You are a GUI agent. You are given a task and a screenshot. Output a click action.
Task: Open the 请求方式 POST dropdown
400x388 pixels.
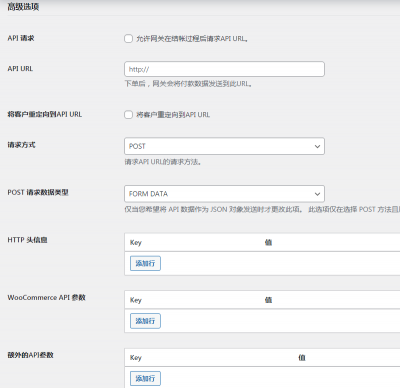[224, 146]
